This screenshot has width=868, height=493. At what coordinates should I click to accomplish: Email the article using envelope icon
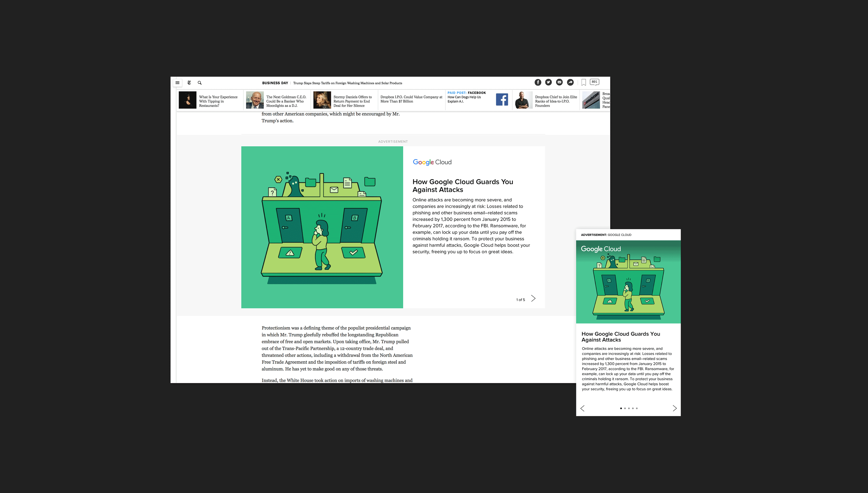pos(559,82)
